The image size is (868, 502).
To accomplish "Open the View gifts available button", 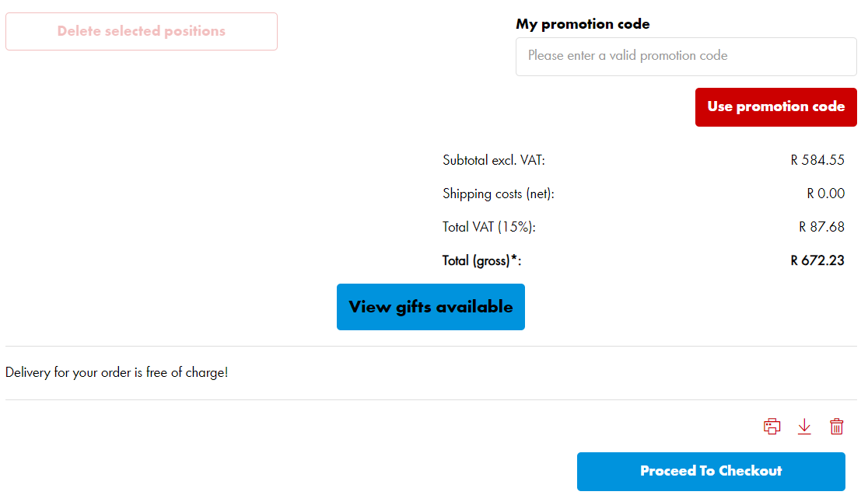I will click(431, 307).
